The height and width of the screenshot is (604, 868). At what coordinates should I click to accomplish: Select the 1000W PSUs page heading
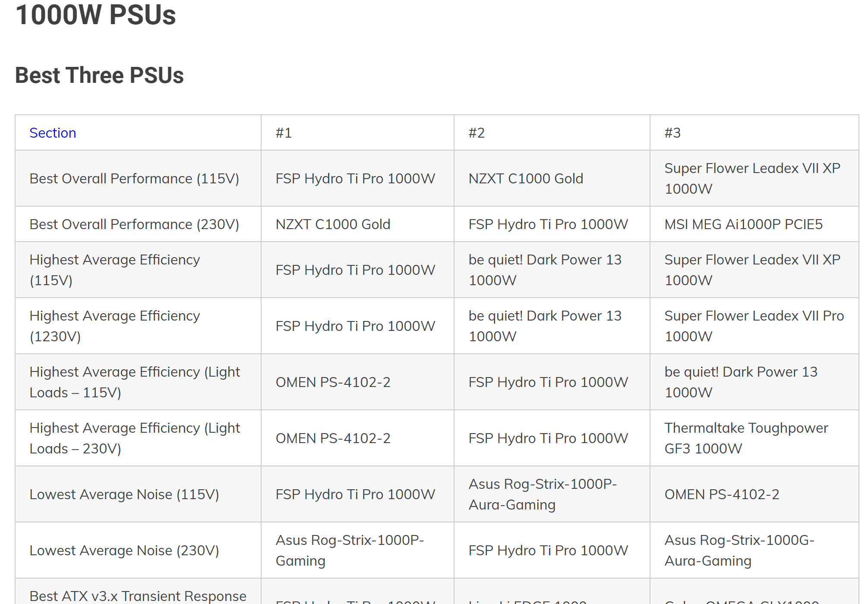coord(95,15)
